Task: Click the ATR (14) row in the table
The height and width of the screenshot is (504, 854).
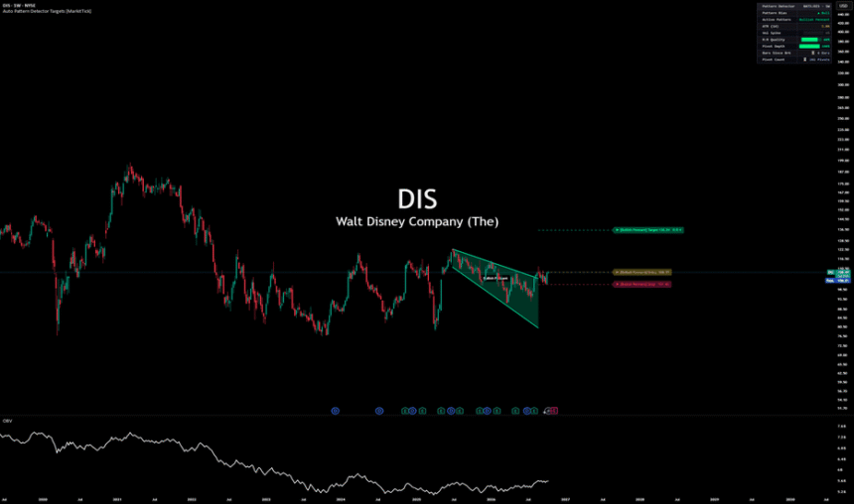Action: (x=794, y=26)
